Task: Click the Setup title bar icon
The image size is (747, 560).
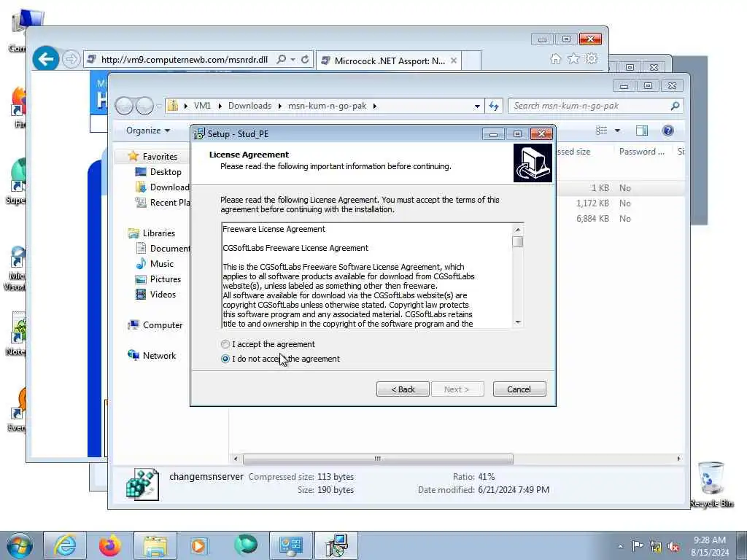Action: [x=199, y=134]
